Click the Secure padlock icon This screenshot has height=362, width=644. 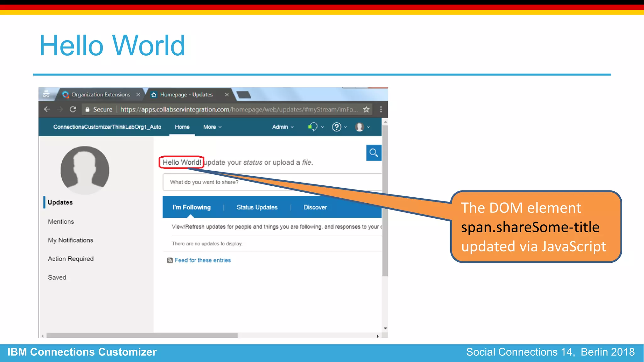(87, 109)
